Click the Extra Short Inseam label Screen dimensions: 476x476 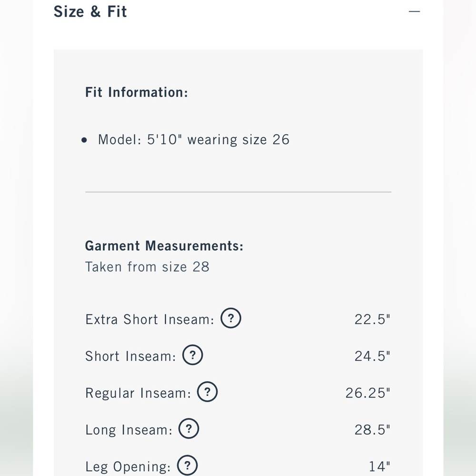tap(149, 319)
